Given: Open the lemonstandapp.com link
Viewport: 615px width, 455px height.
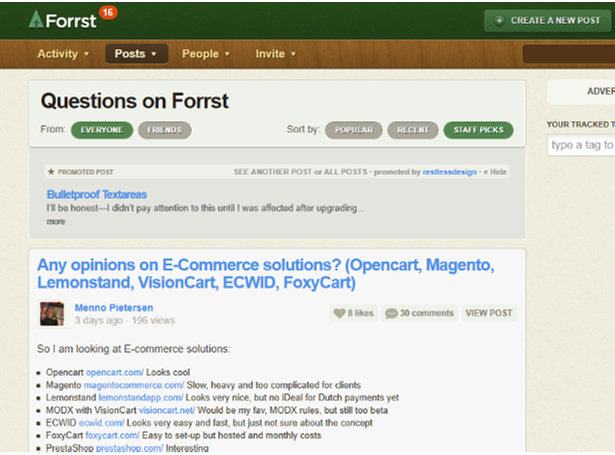Looking at the screenshot, I should [x=141, y=397].
